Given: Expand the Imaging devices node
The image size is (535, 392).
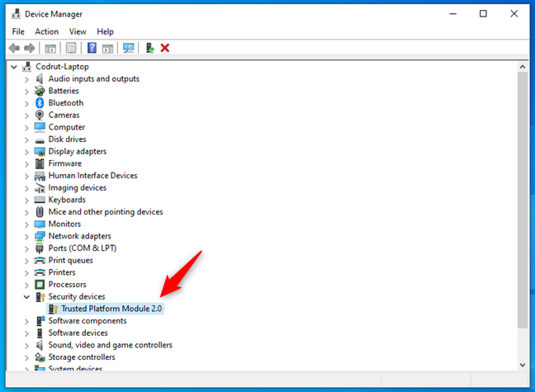Looking at the screenshot, I should (x=26, y=188).
